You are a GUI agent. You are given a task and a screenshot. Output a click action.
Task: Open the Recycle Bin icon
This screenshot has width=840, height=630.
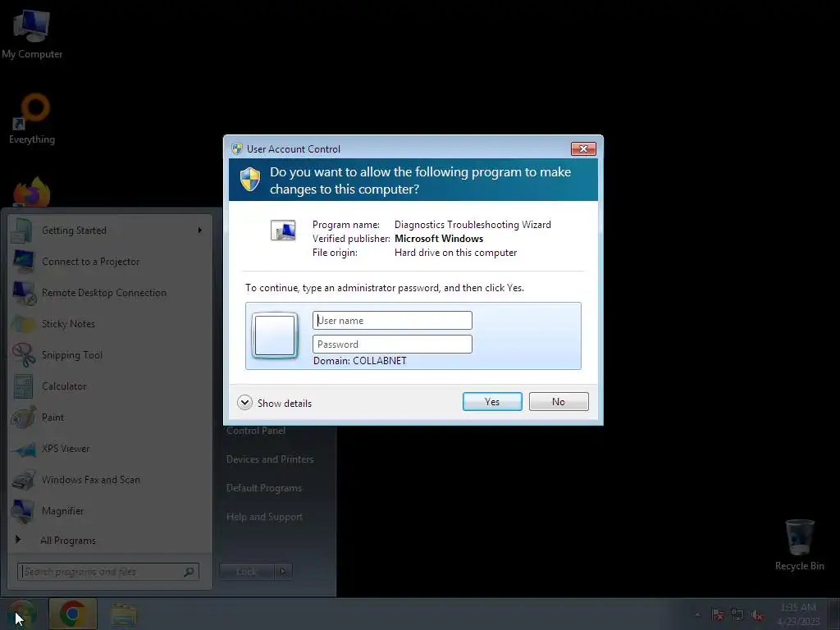(x=799, y=545)
